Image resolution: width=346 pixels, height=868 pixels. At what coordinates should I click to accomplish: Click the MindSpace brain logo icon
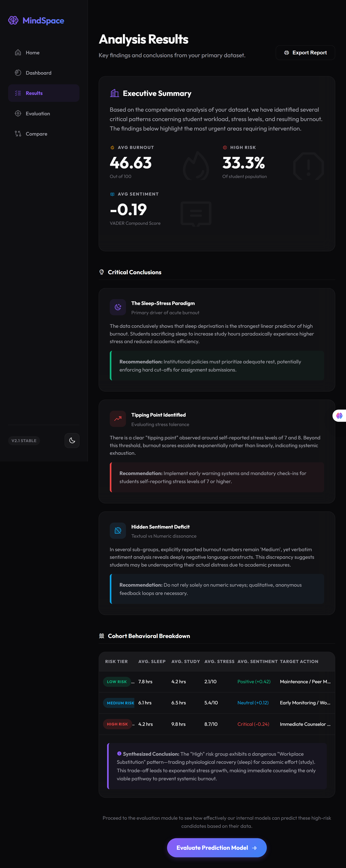pyautogui.click(x=13, y=21)
